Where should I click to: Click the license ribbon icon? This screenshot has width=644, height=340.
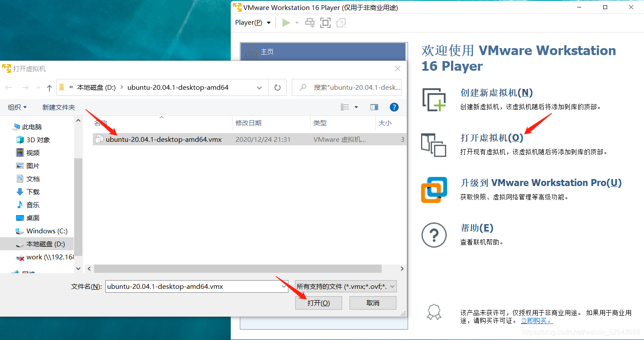[434, 311]
